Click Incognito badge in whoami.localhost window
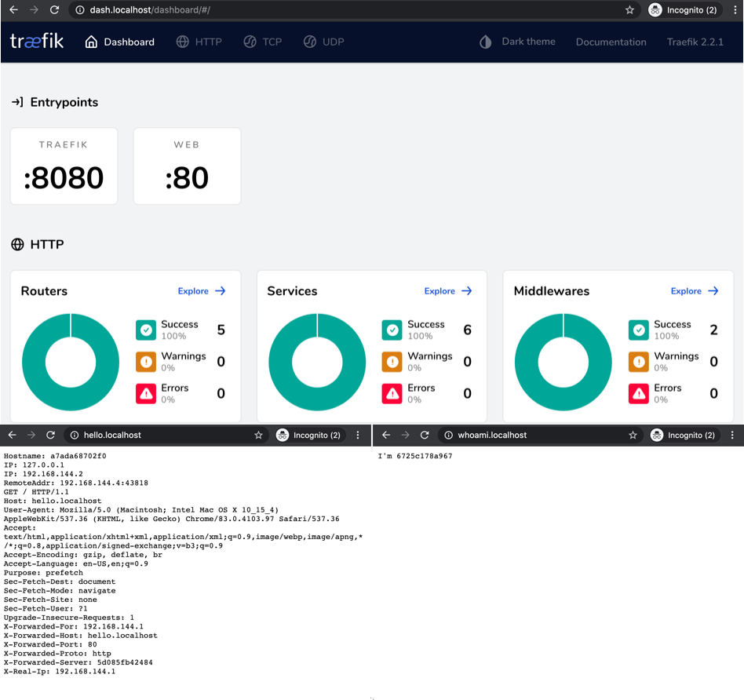This screenshot has width=744, height=700. 684,436
